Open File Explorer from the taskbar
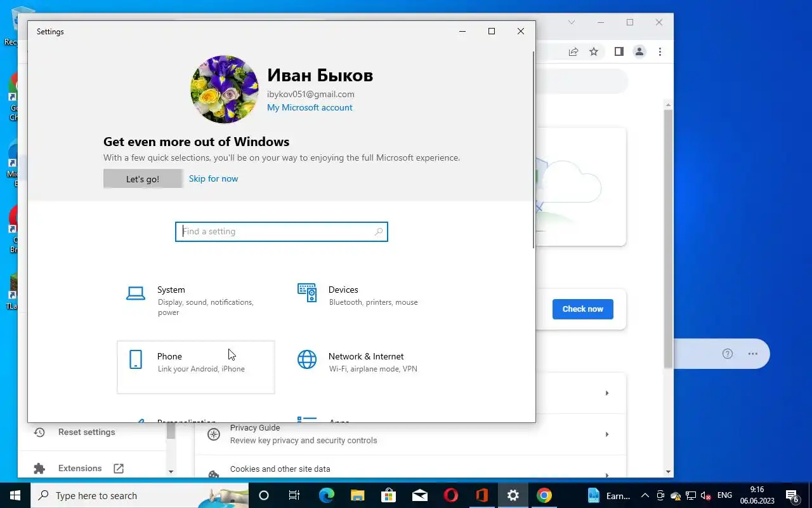Screen dimensions: 812x508 coord(358,495)
